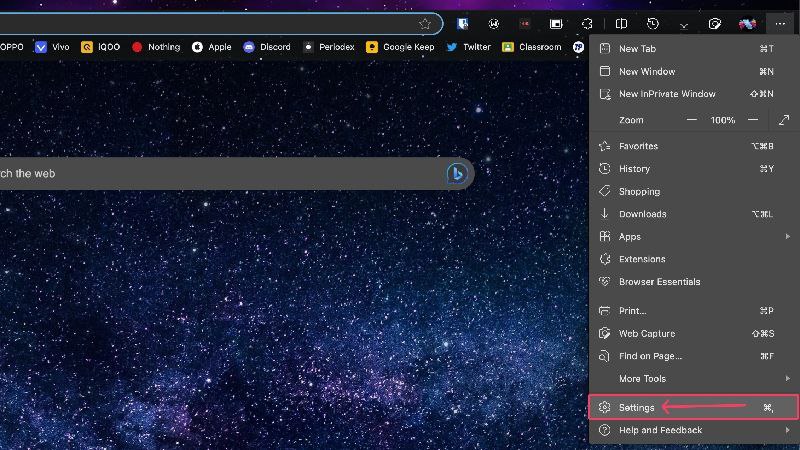
Task: Open the Twitter bookmark
Action: [468, 47]
